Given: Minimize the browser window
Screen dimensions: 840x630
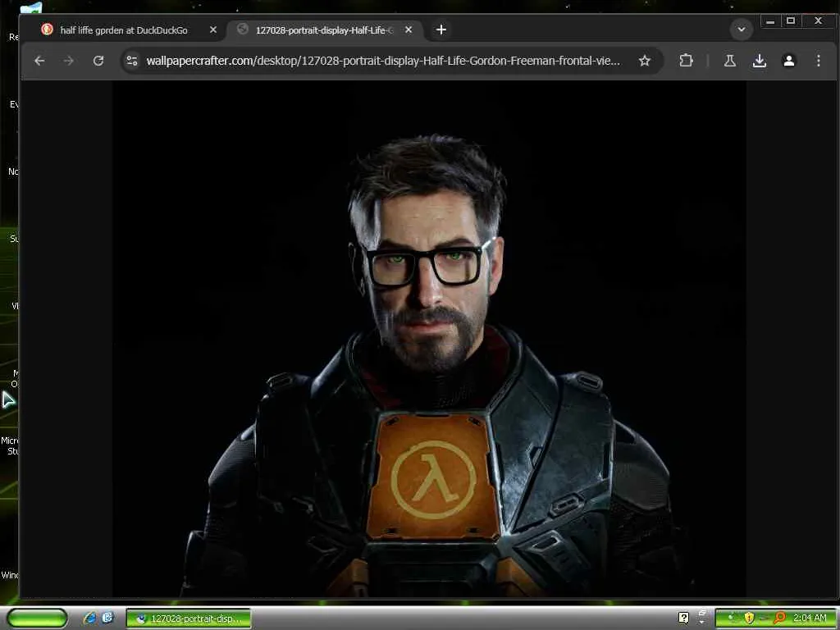Looking at the screenshot, I should [x=770, y=21].
